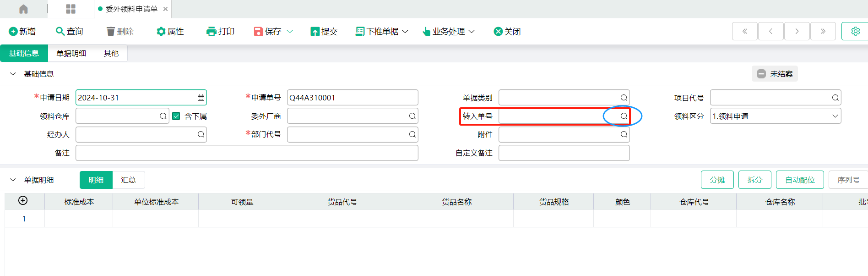Click the 新增 (add new) toolbar icon
868x276 pixels.
[x=13, y=32]
